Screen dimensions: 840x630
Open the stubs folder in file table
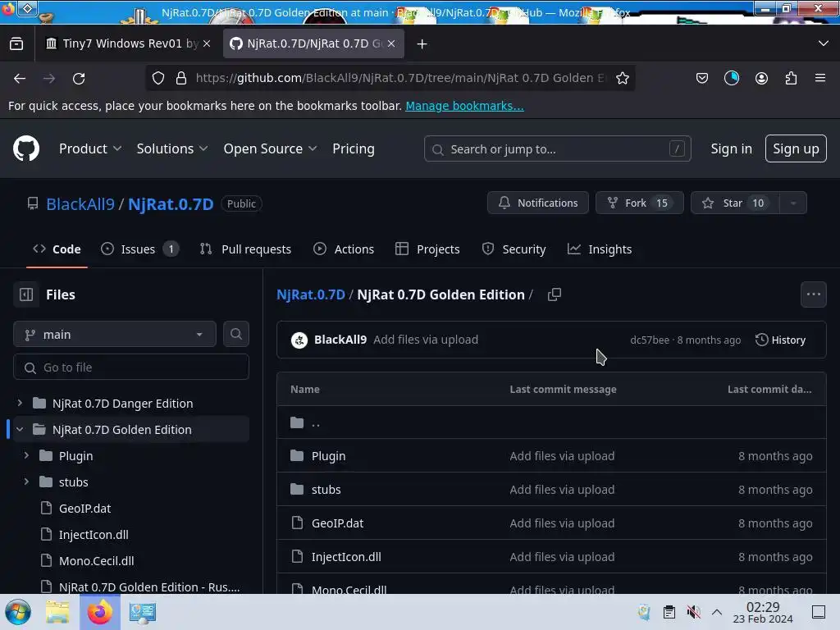(326, 489)
